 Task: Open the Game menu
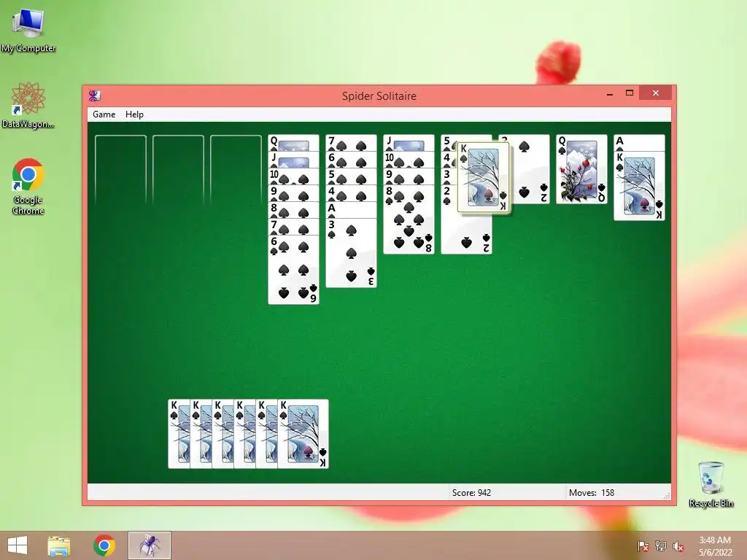(x=104, y=114)
